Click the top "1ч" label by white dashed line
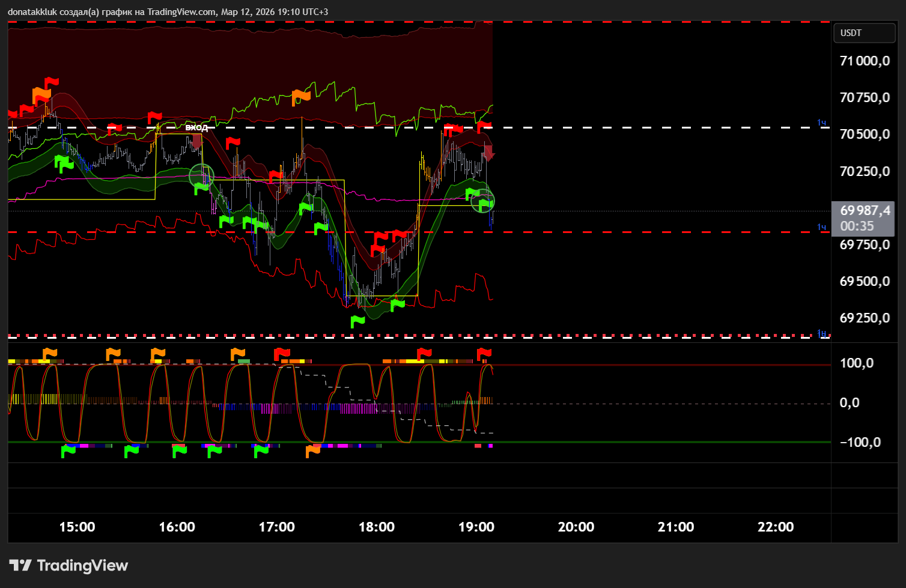The width and height of the screenshot is (906, 588). click(821, 123)
